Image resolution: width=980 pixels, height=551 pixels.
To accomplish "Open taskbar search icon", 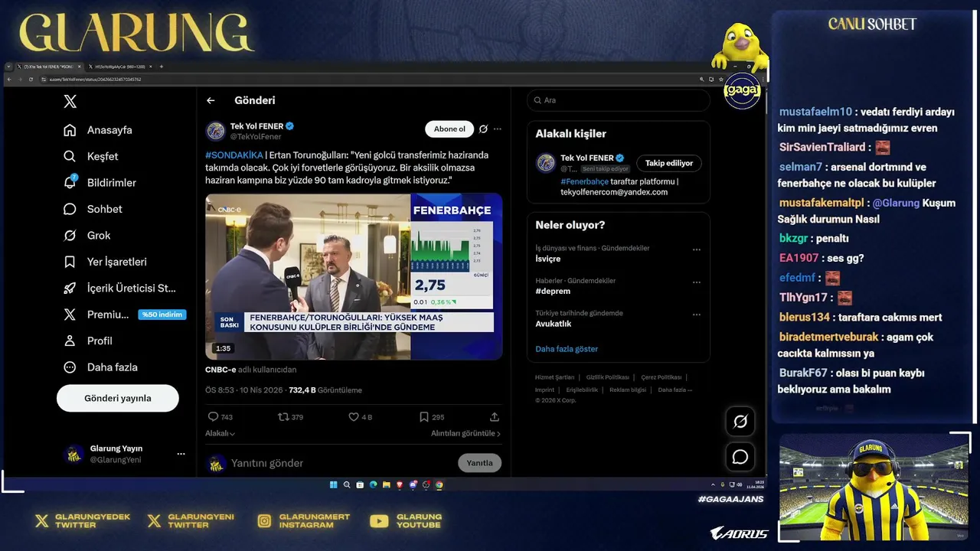I will pyautogui.click(x=347, y=484).
